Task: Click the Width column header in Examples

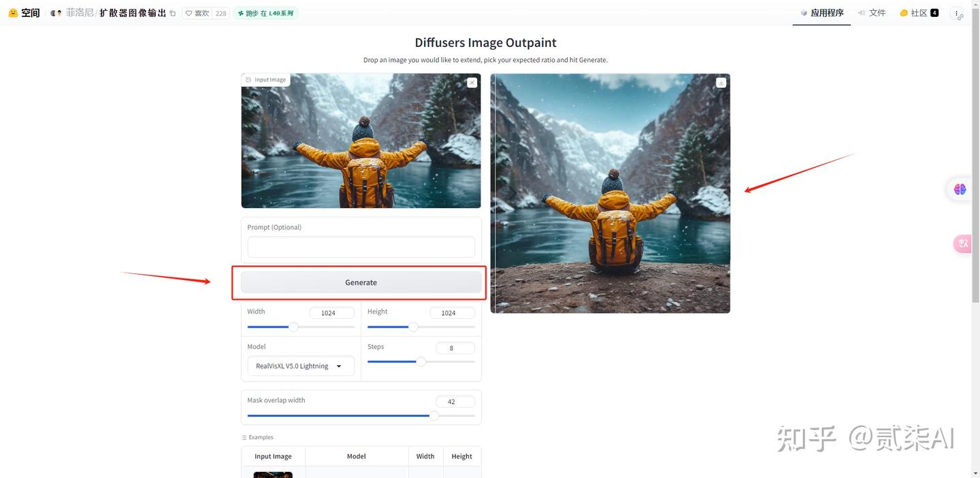Action: [425, 456]
